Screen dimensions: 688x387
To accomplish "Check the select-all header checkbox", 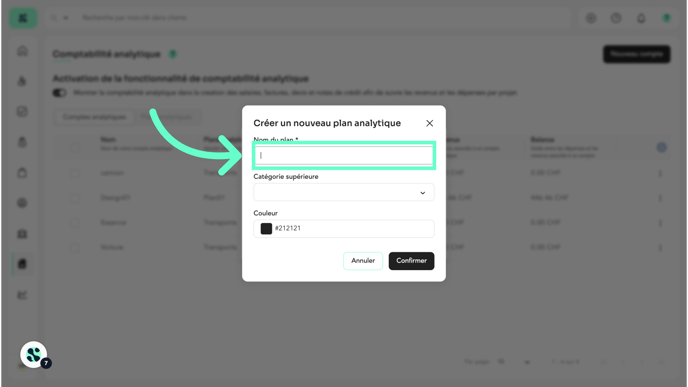I will click(75, 147).
